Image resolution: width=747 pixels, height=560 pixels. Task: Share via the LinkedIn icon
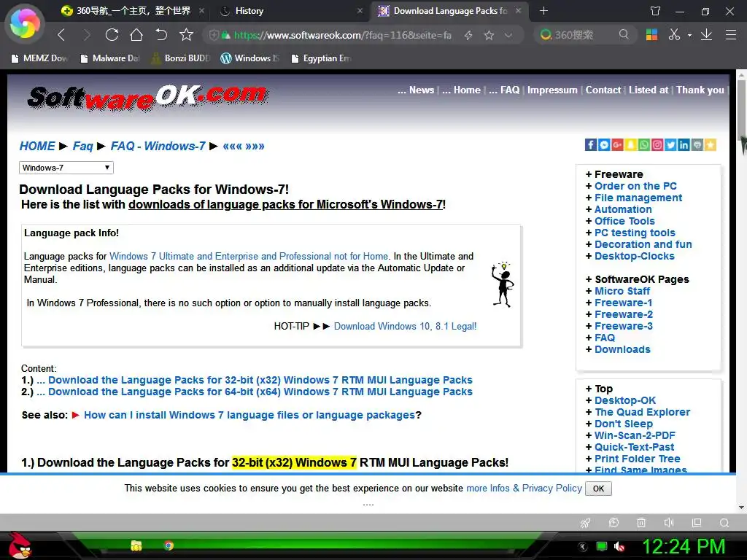click(684, 145)
